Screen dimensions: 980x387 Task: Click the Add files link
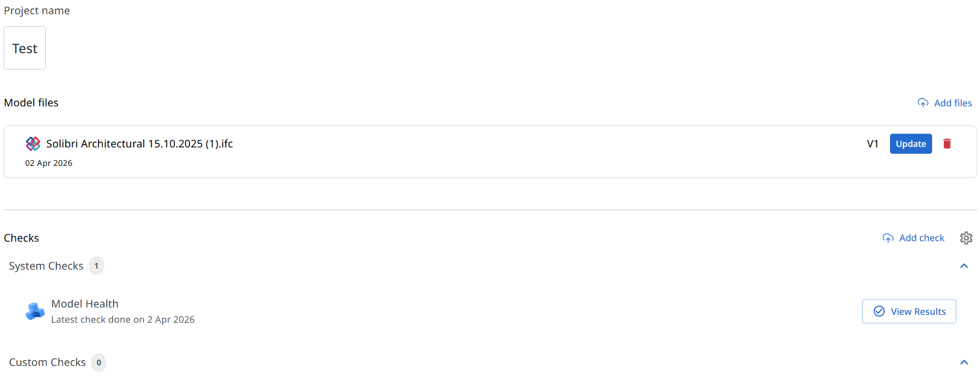point(953,103)
